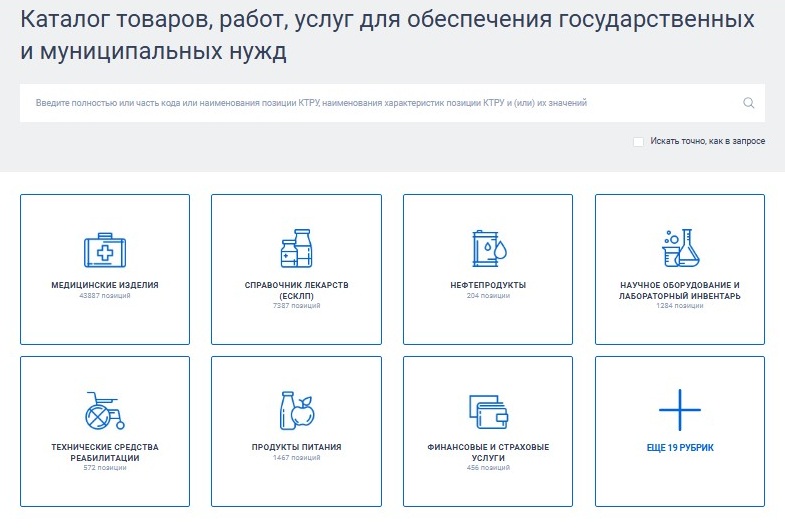Open the 'Медицинские изделия' category label
Screen dimensions: 785x530
point(105,285)
